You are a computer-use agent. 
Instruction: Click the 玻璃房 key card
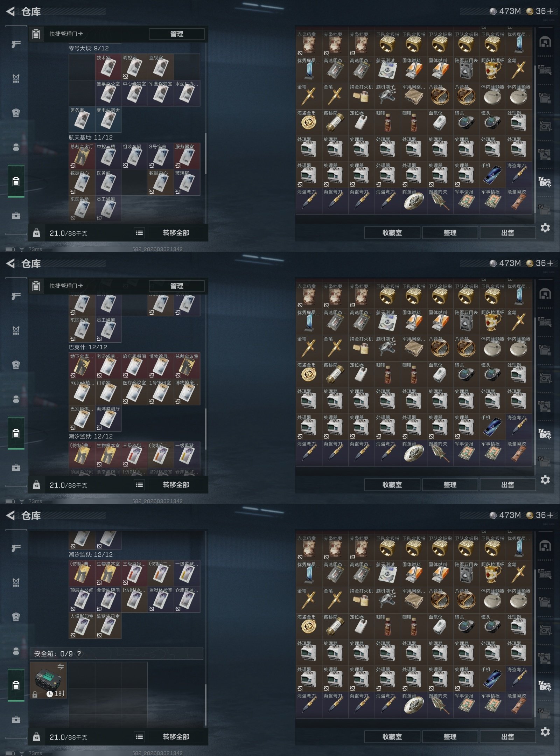click(187, 182)
